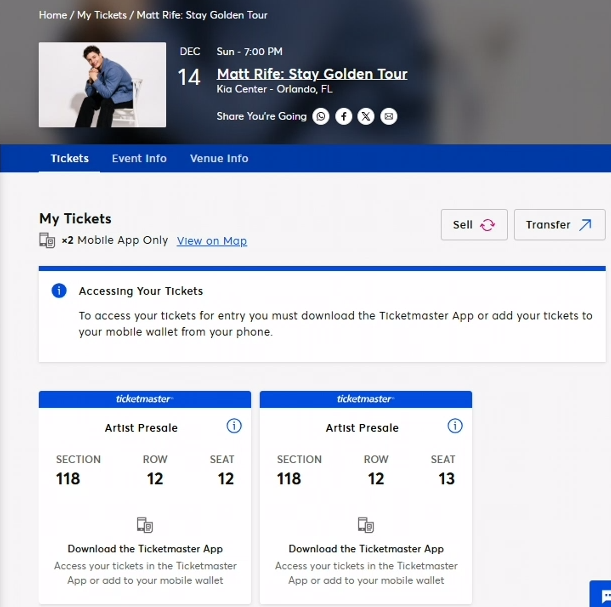Click 'Sun - 7:00 PM' text
This screenshot has width=611, height=607.
(x=250, y=51)
